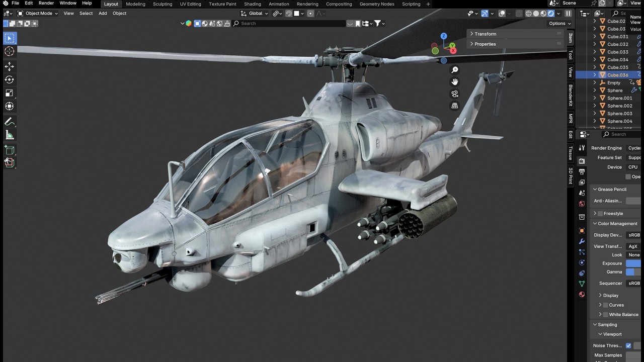This screenshot has height=362, width=644.
Task: Adjust the Gamma slider
Action: 634,272
